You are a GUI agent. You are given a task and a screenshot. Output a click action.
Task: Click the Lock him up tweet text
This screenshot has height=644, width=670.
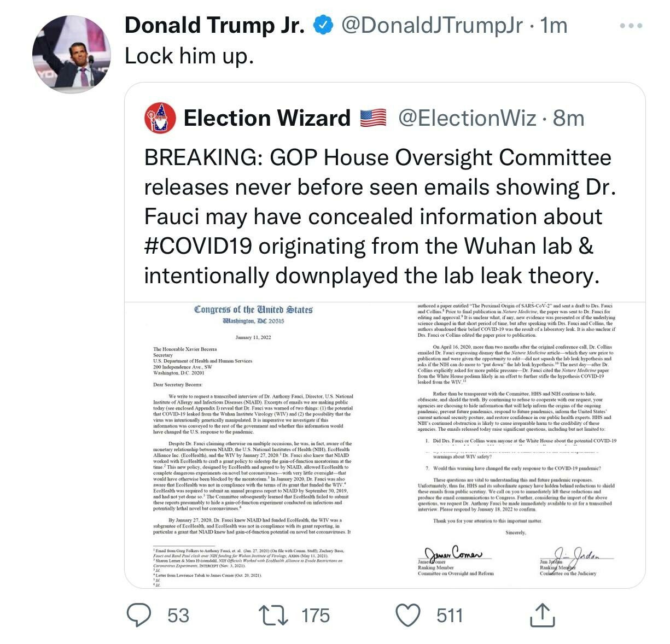(x=189, y=56)
